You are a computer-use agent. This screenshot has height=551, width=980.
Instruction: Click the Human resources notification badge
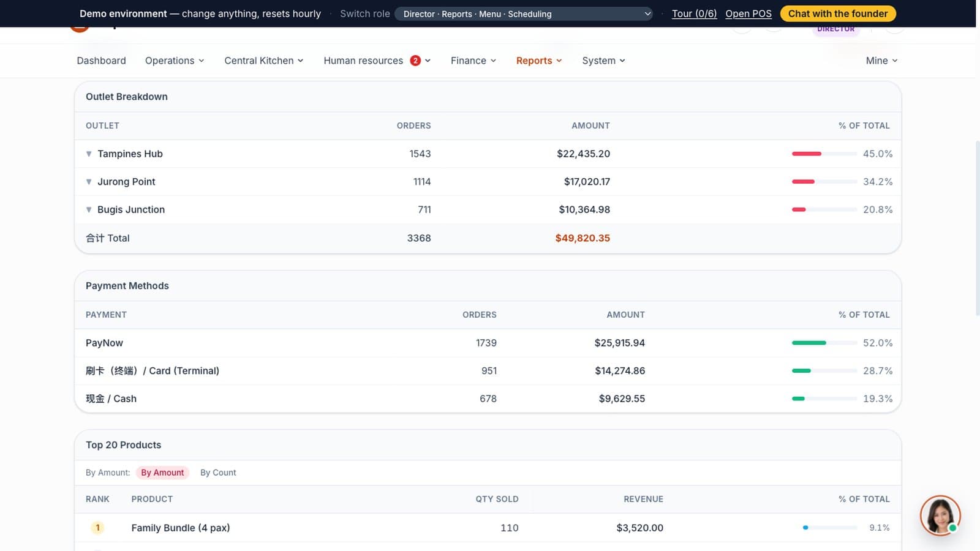[x=415, y=61]
